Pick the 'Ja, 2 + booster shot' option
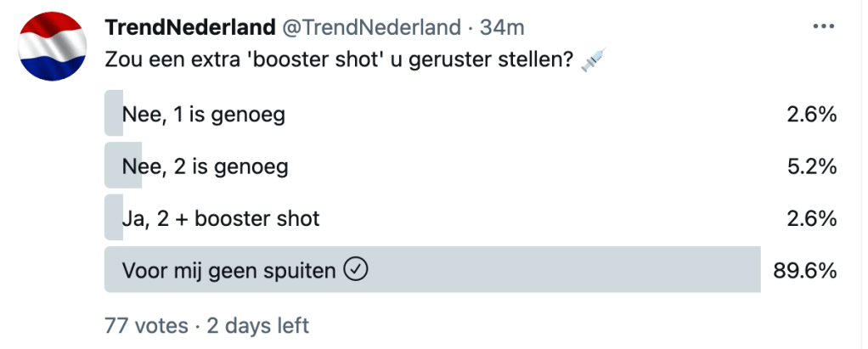The height and width of the screenshot is (349, 868). point(221,218)
